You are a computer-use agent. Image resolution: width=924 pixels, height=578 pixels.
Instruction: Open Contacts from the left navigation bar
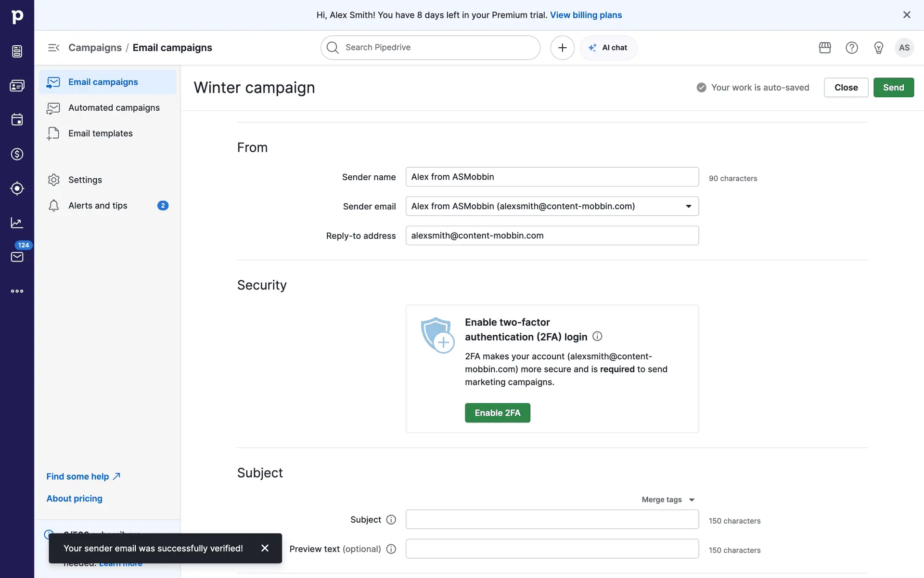click(17, 86)
